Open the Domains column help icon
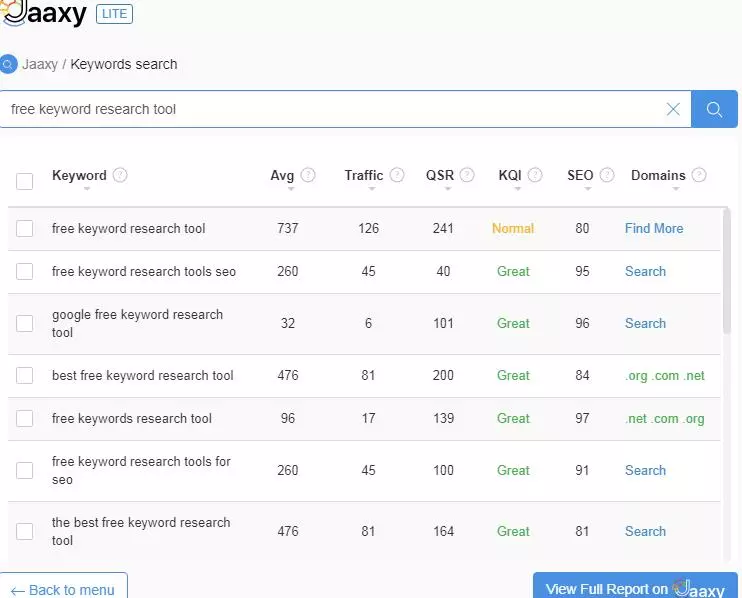742x598 pixels. (699, 176)
